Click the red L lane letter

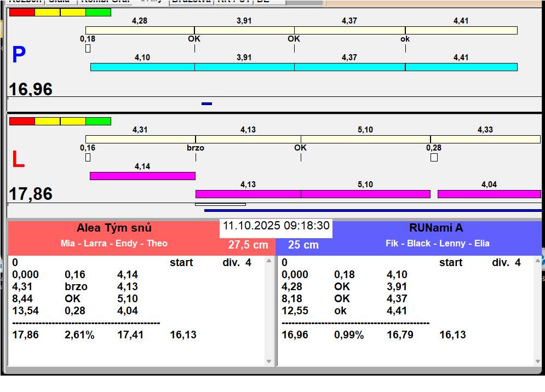click(x=18, y=159)
